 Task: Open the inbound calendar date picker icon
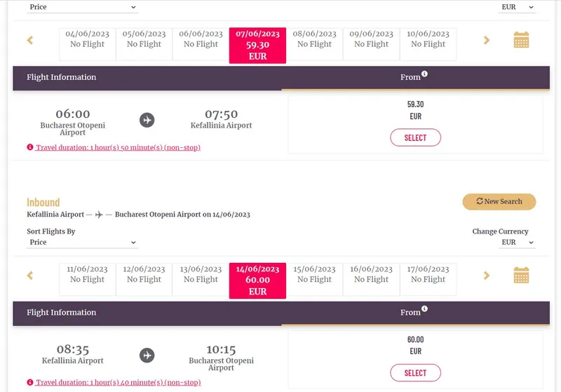521,275
